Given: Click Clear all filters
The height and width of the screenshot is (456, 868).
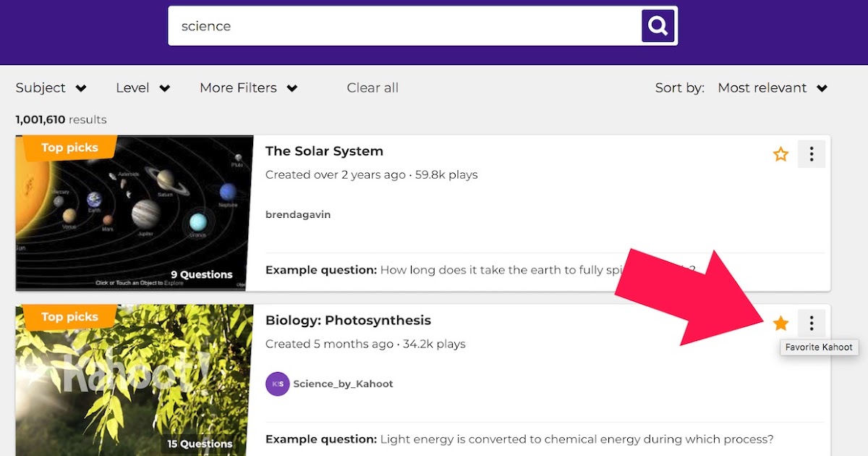Looking at the screenshot, I should (x=373, y=88).
